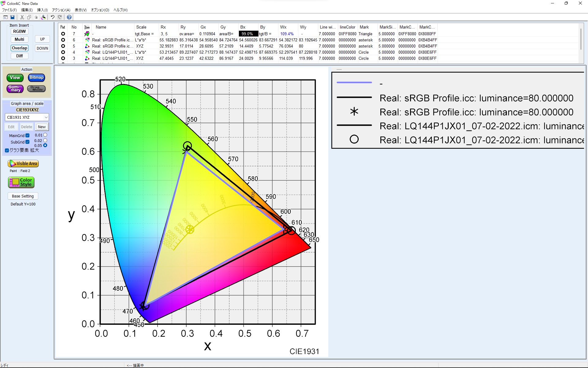Image resolution: width=588 pixels, height=368 pixels.
Task: Toggle plot circle for row 5
Action: 63,46
